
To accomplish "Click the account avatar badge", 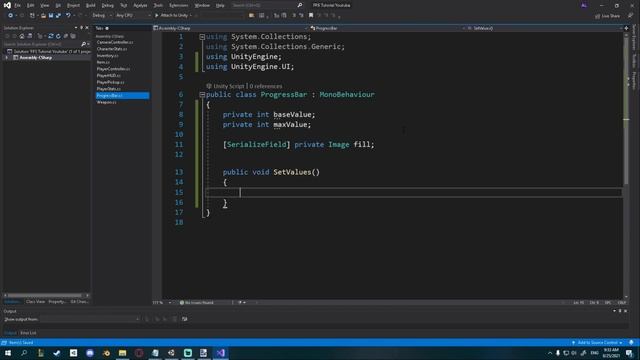I will click(x=584, y=5).
